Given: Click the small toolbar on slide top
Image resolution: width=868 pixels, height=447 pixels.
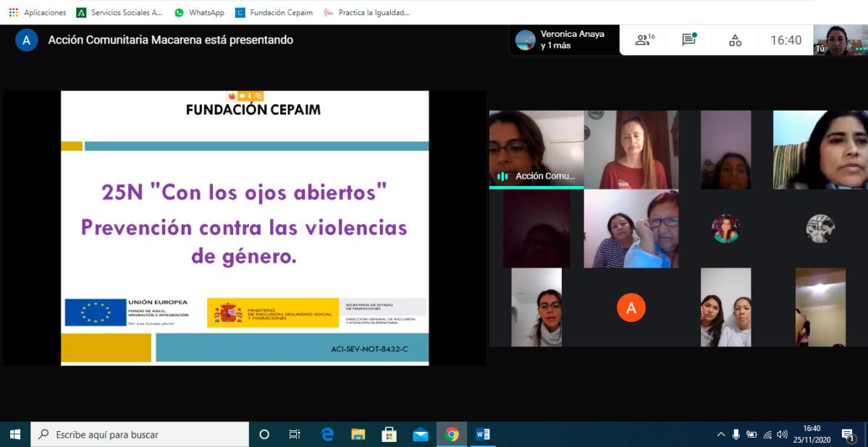Looking at the screenshot, I should pos(245,95).
